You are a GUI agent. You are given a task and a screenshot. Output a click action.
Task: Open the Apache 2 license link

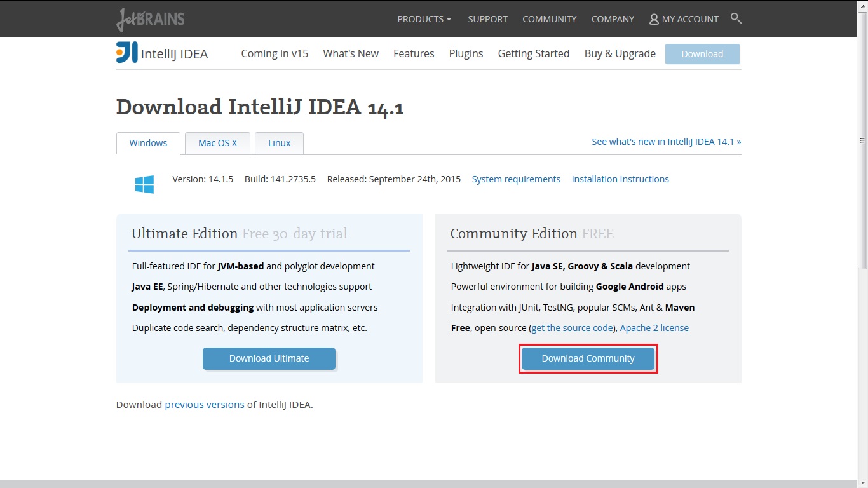click(x=654, y=328)
